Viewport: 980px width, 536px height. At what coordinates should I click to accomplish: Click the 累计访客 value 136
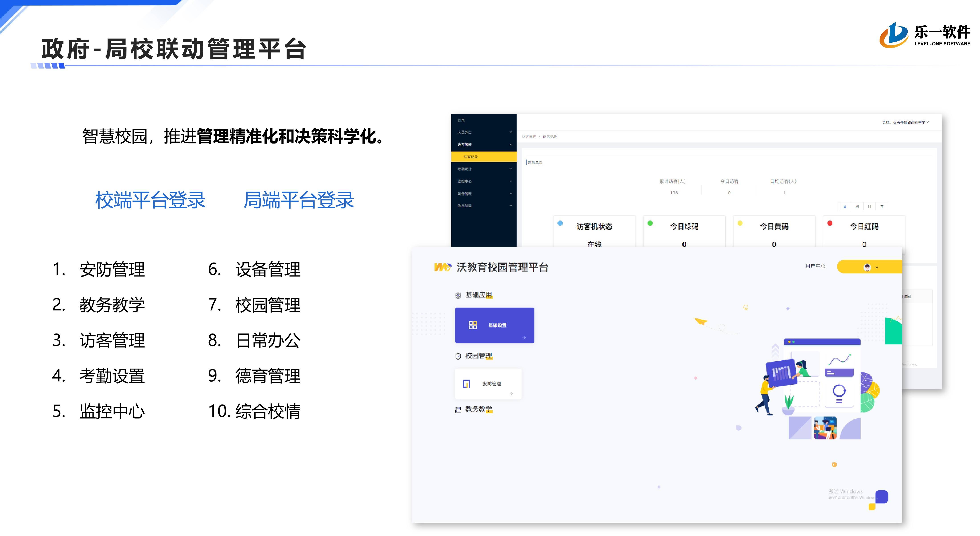[x=674, y=193]
